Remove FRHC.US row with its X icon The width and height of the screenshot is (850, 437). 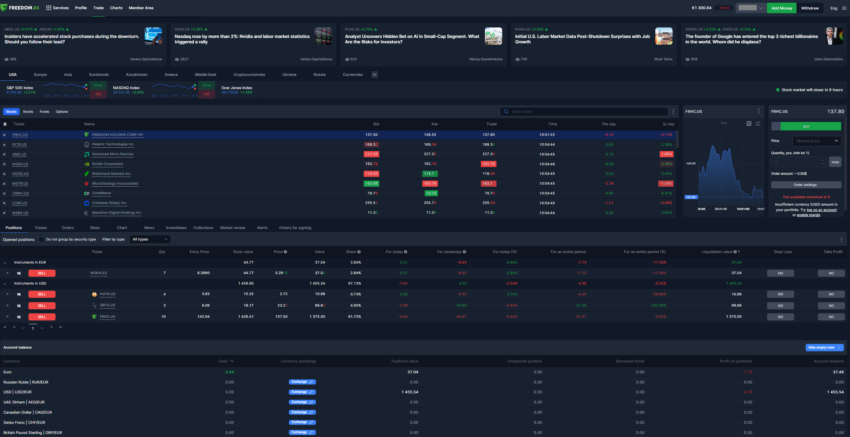pyautogui.click(x=4, y=135)
